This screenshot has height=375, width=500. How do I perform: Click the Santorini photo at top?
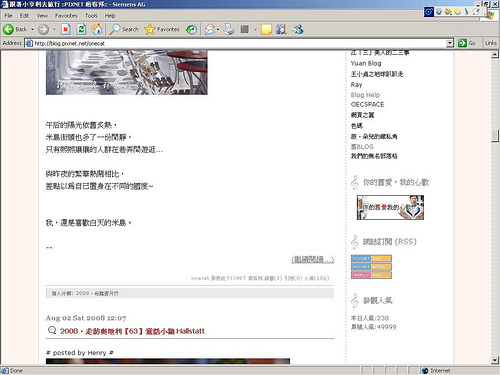pos(127,72)
